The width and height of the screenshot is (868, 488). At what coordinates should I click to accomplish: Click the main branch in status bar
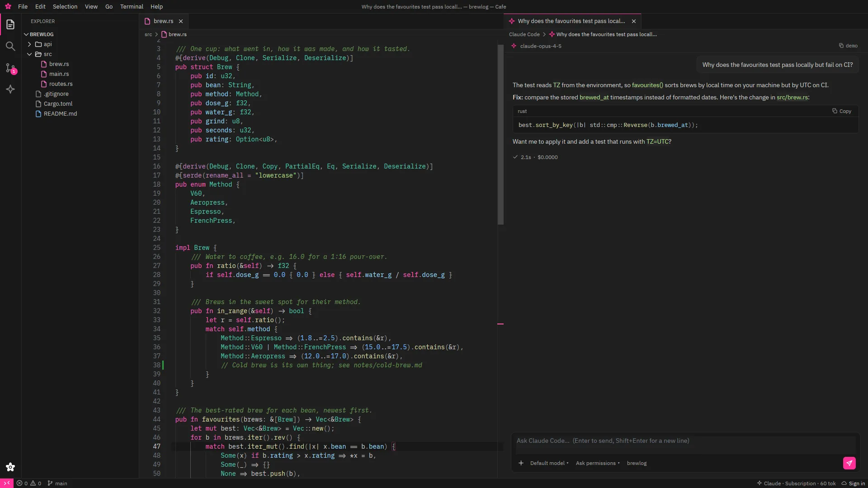57,483
